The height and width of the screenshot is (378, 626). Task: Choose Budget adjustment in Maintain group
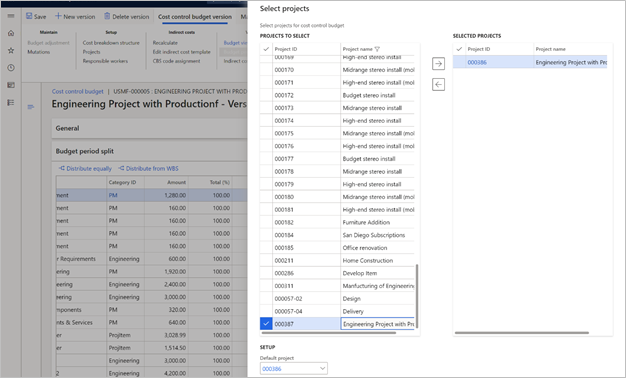coord(48,43)
